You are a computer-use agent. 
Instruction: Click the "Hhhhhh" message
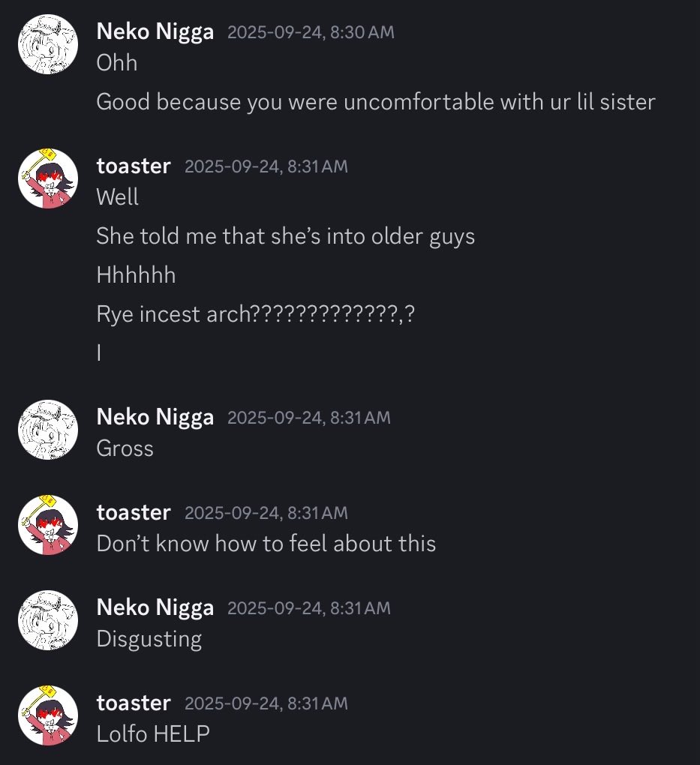[x=136, y=275]
